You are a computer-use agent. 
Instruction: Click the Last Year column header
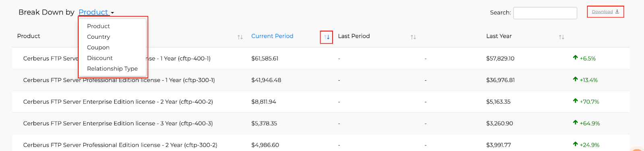point(499,36)
